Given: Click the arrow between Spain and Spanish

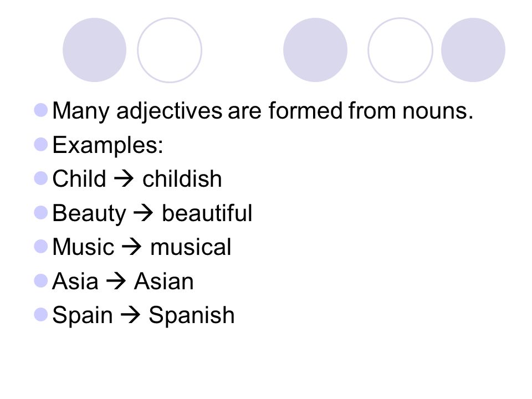Looking at the screenshot, I should pyautogui.click(x=131, y=315).
